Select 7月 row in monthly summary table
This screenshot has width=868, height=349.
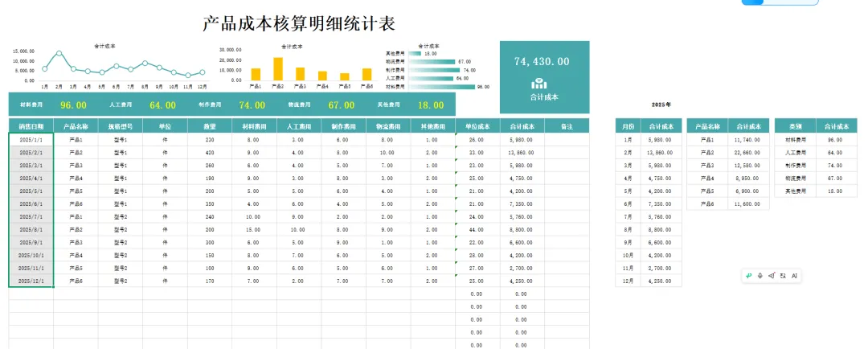click(649, 216)
